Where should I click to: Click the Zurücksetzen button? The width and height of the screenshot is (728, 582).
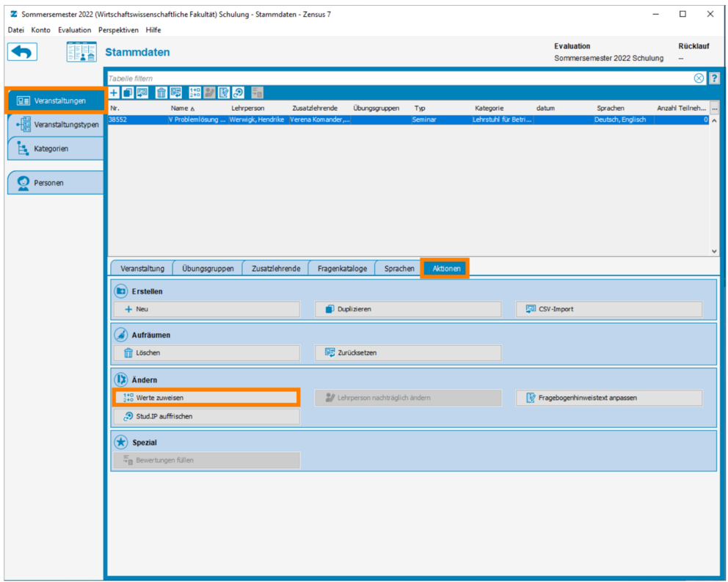(x=408, y=352)
